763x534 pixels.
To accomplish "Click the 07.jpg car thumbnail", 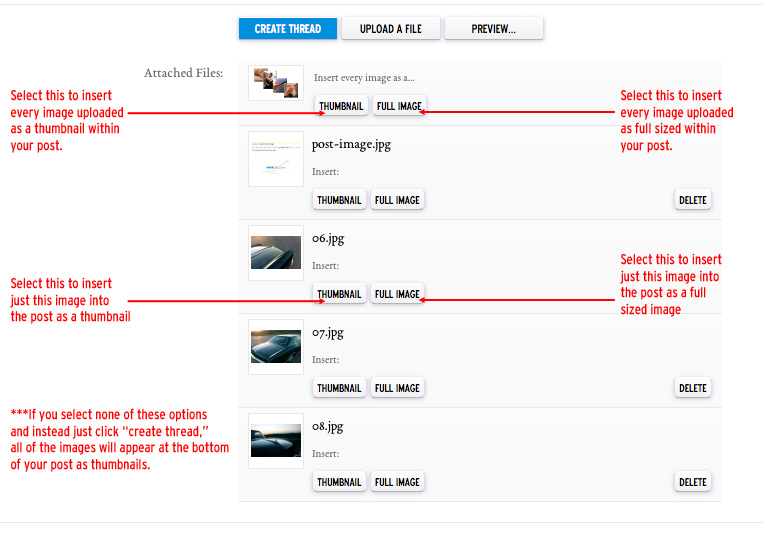I will [x=275, y=346].
